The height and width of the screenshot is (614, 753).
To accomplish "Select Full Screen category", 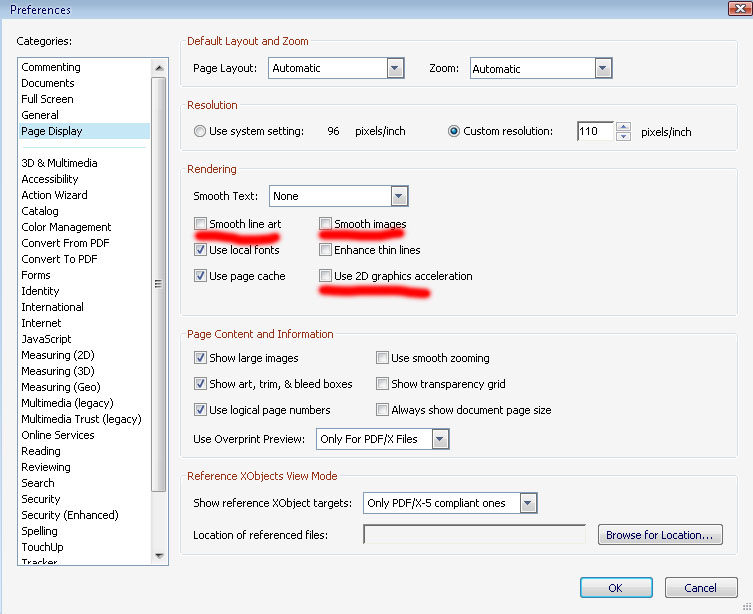I will click(x=47, y=99).
